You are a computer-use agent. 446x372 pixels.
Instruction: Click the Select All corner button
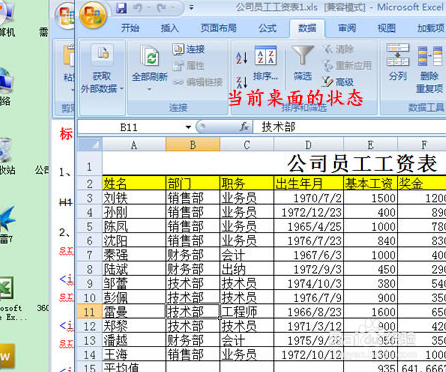click(90, 145)
